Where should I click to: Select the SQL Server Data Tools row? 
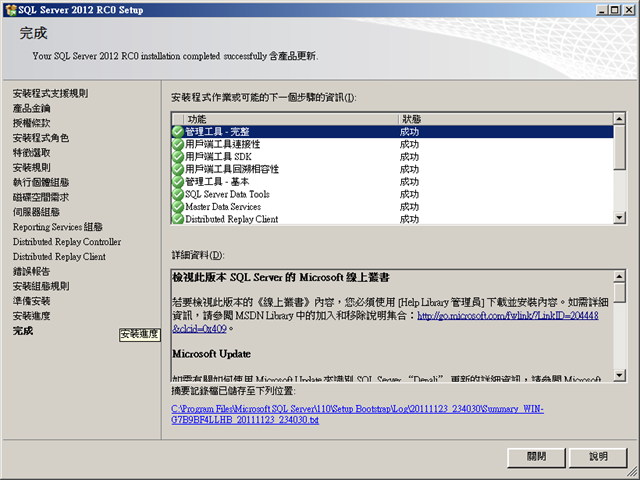coord(392,194)
